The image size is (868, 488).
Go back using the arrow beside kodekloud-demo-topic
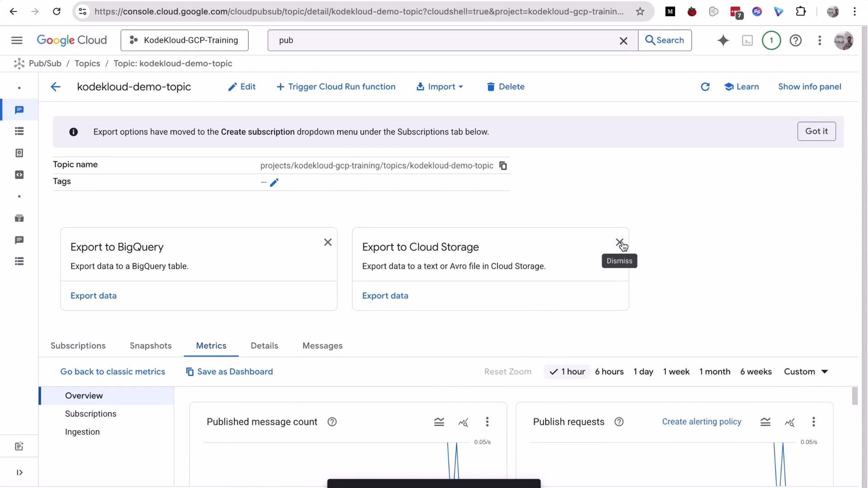pos(55,87)
